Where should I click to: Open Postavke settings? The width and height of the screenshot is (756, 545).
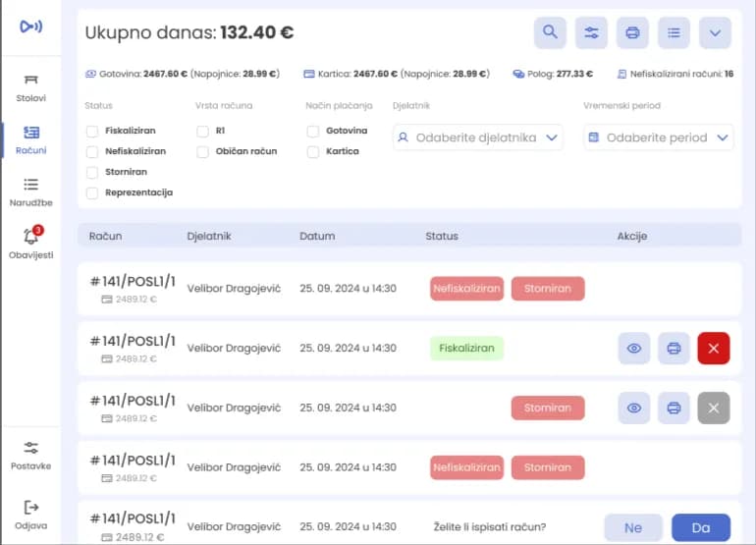coord(30,456)
